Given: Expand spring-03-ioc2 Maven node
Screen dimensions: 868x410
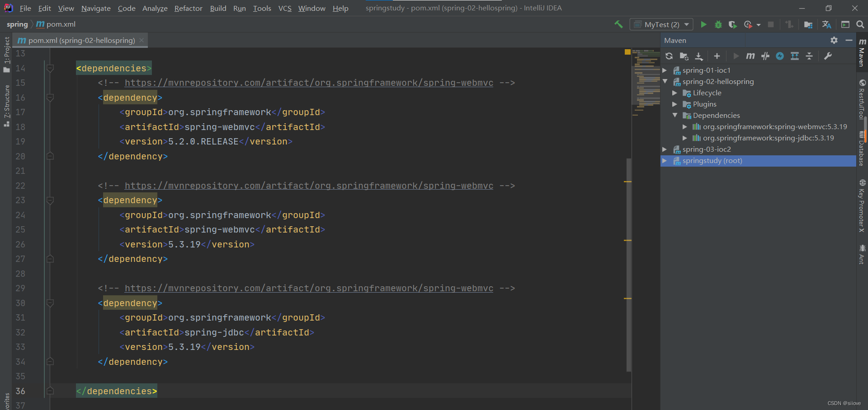Looking at the screenshot, I should pyautogui.click(x=665, y=149).
